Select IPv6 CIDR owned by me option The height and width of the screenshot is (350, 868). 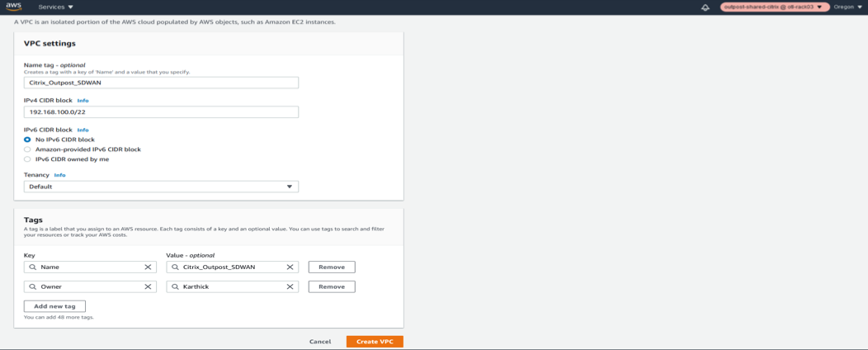27,159
